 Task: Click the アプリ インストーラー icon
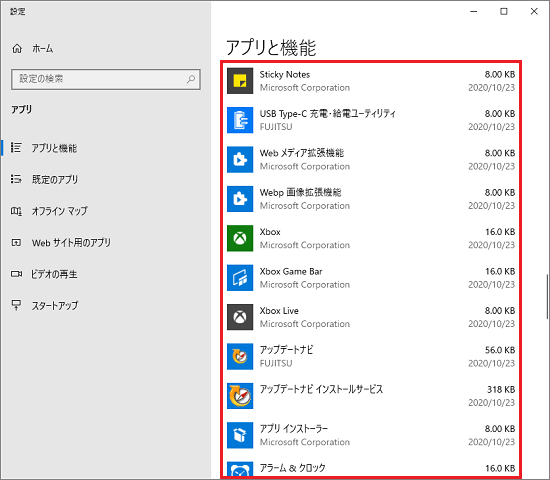click(240, 435)
